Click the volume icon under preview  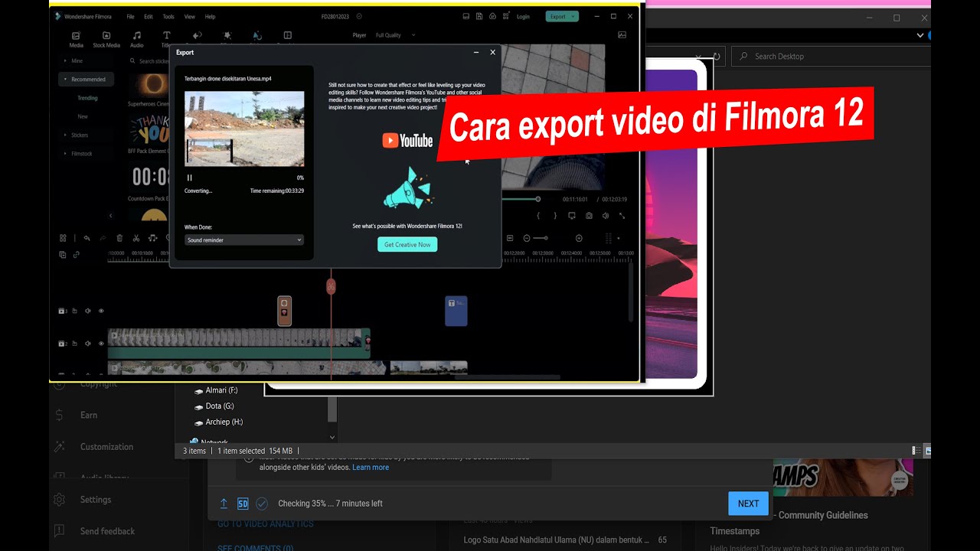click(x=606, y=216)
